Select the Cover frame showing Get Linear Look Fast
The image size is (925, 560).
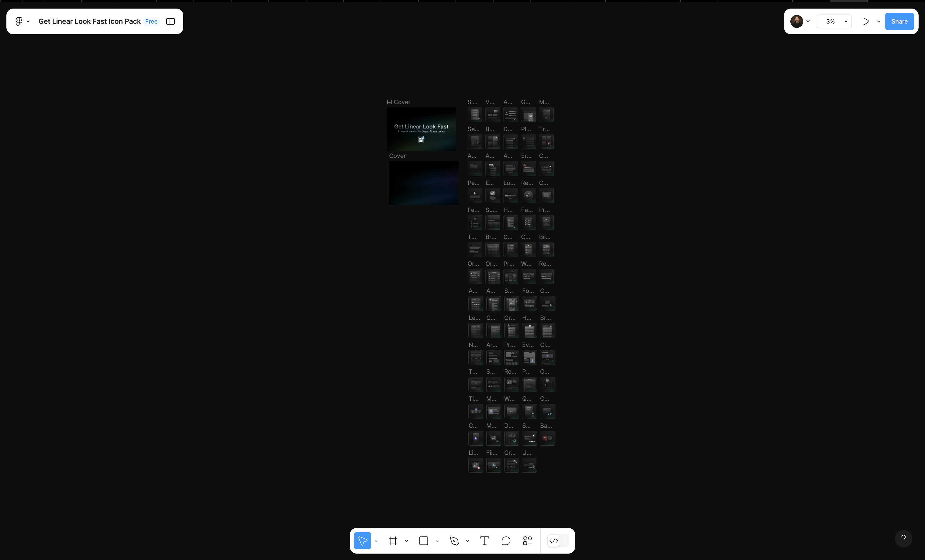[421, 129]
